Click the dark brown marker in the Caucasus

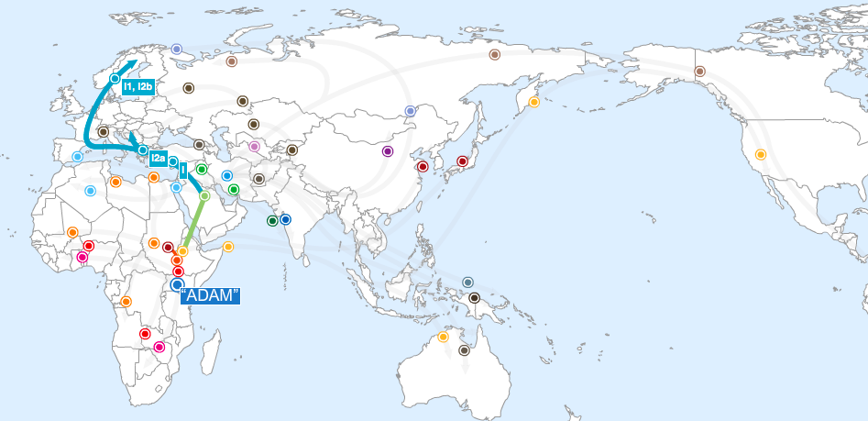[199, 145]
